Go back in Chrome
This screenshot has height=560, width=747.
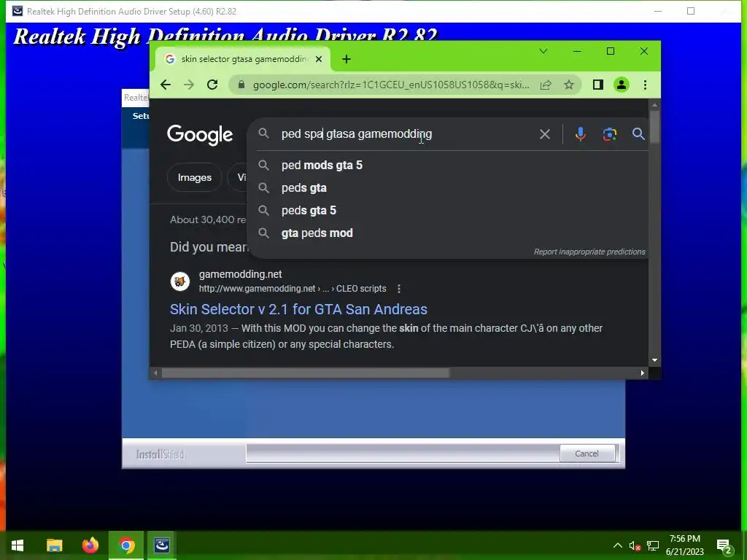point(166,85)
